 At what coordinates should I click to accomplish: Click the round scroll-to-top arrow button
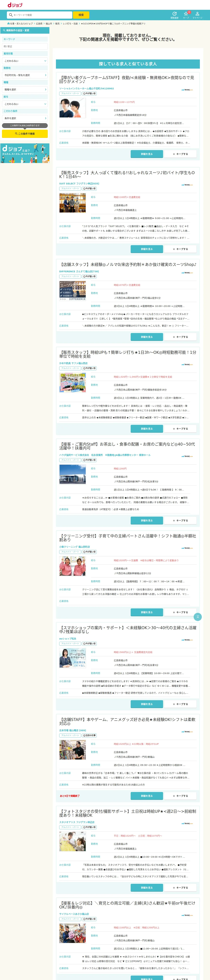click(197, 617)
